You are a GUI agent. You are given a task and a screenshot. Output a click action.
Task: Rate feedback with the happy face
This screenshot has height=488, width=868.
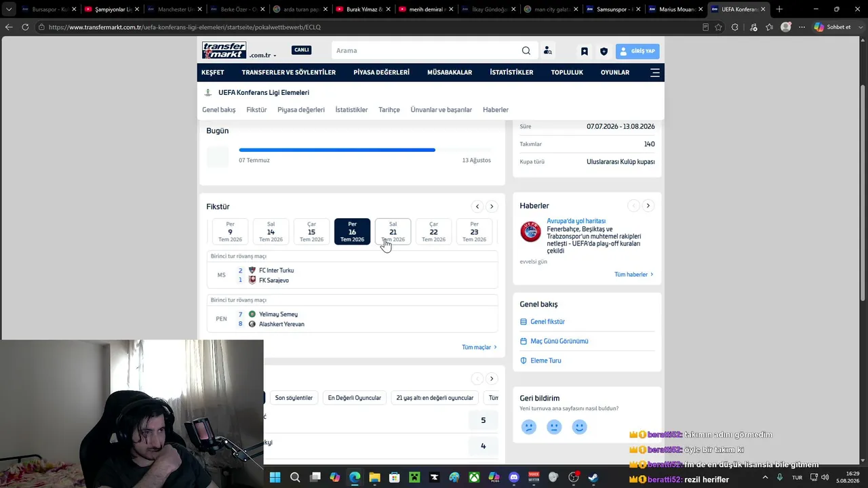[579, 427]
